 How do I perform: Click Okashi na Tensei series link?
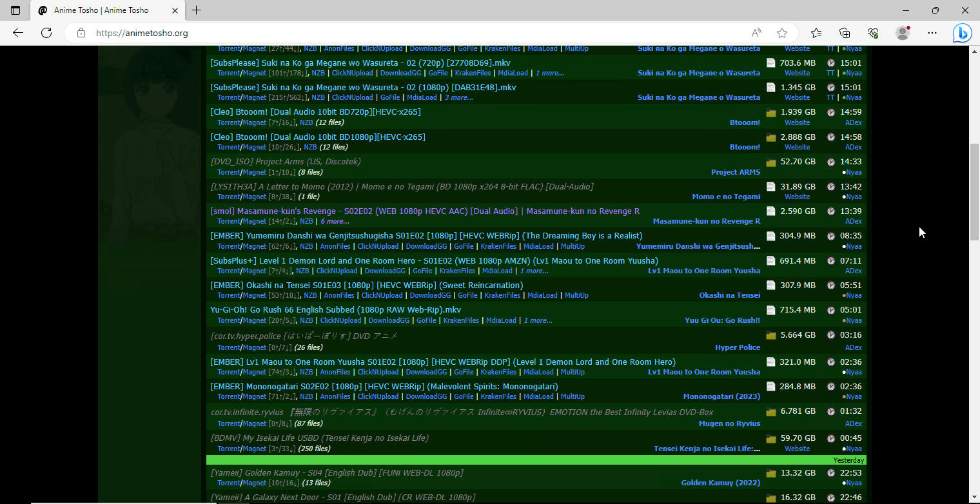(x=730, y=296)
